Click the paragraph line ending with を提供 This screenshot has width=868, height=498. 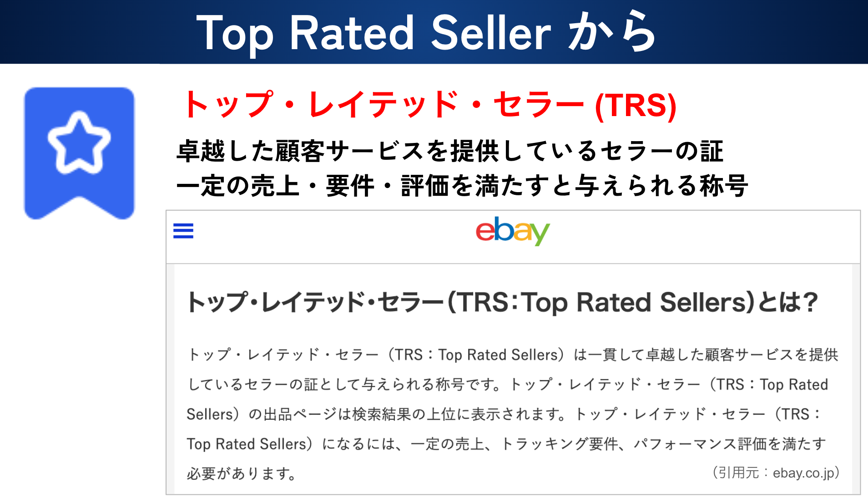point(513,355)
